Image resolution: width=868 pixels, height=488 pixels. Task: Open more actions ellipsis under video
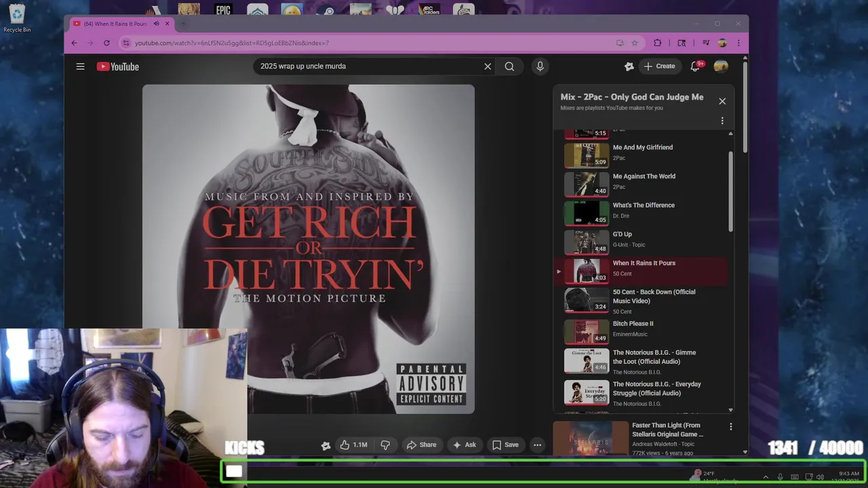[537, 445]
